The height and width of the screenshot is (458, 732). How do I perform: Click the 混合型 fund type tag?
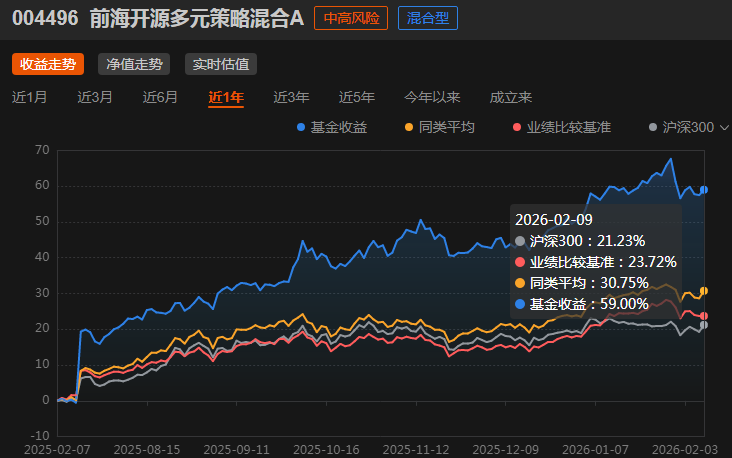pos(428,18)
